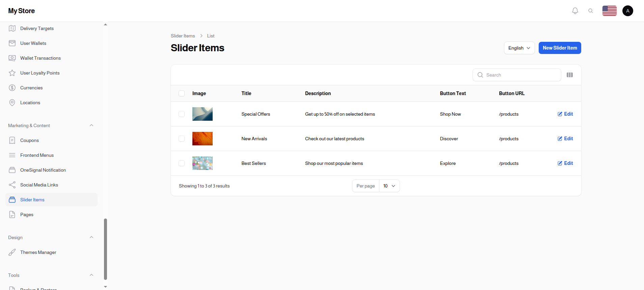Click the Best Sellers bokeh thumbnail image
Image resolution: width=644 pixels, height=290 pixels.
[x=203, y=163]
